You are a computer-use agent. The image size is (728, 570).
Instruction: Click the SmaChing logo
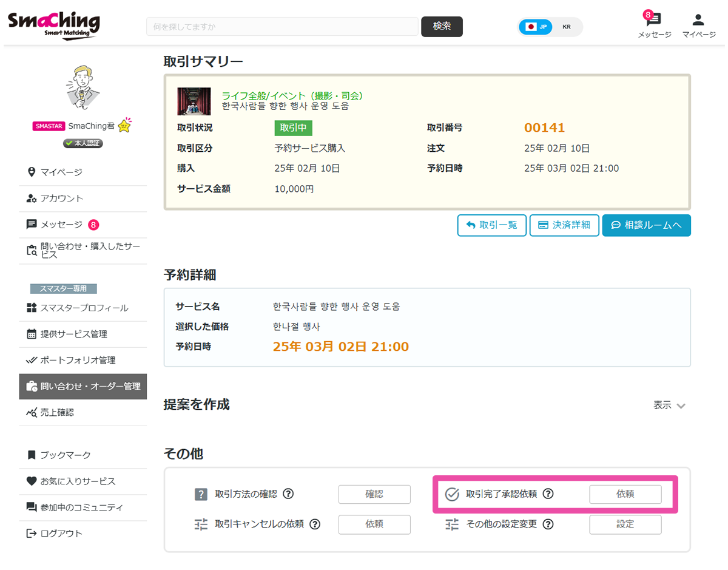53,25
